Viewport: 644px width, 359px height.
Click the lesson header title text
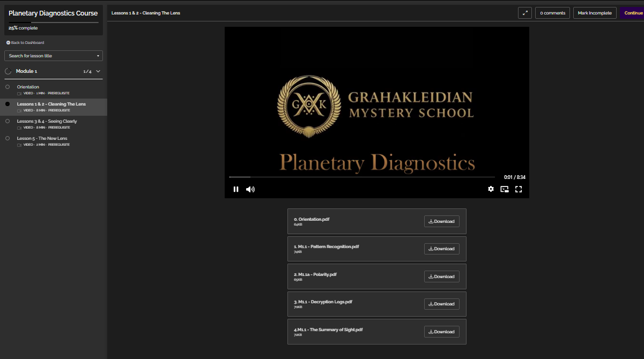[146, 13]
